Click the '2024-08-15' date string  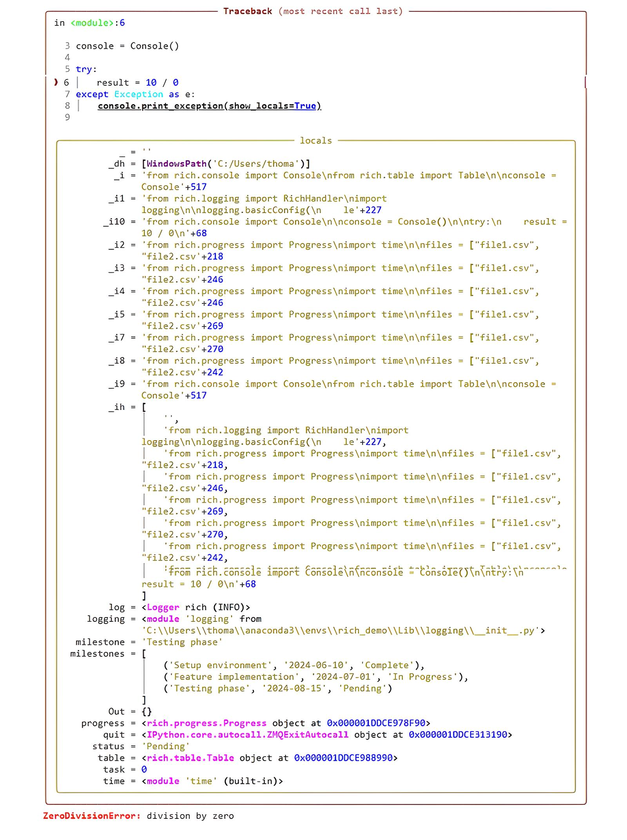(294, 688)
